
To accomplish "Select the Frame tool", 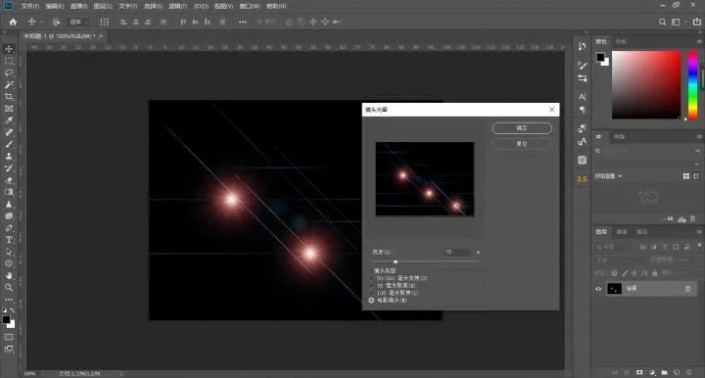I will pos(9,109).
